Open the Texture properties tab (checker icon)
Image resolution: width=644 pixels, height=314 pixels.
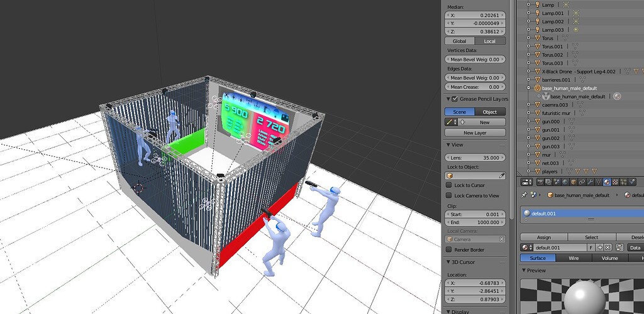(615, 182)
